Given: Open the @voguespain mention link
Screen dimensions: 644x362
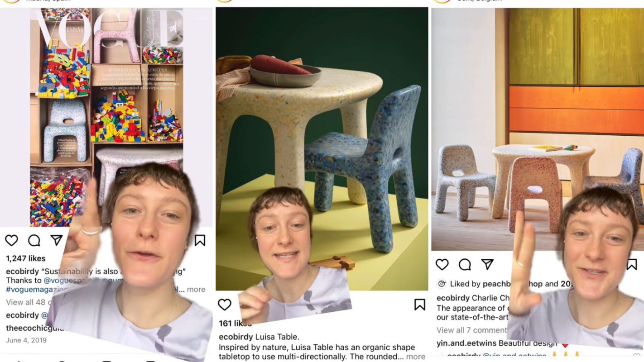Looking at the screenshot, I should click(x=69, y=281).
